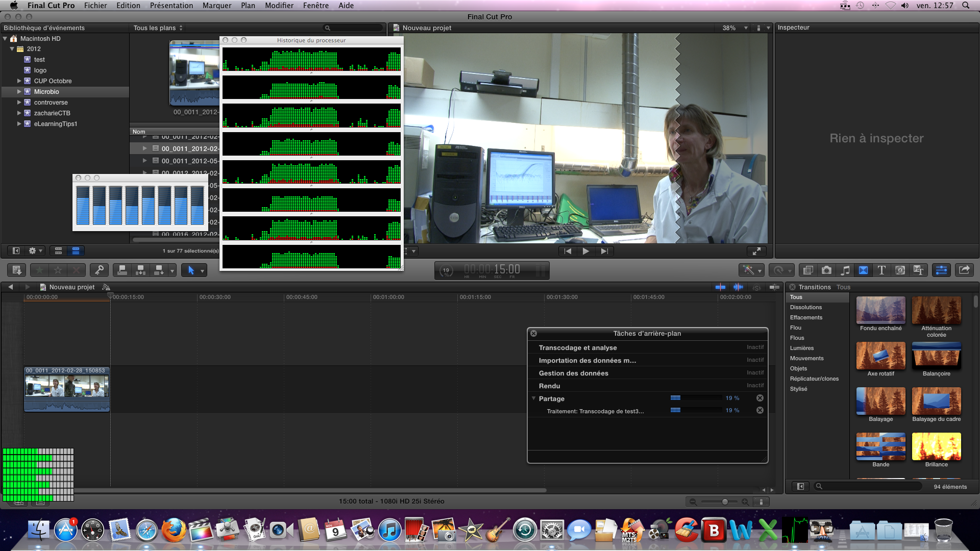Open tool selection dropdown arrow
The image size is (980, 551).
[x=203, y=270]
